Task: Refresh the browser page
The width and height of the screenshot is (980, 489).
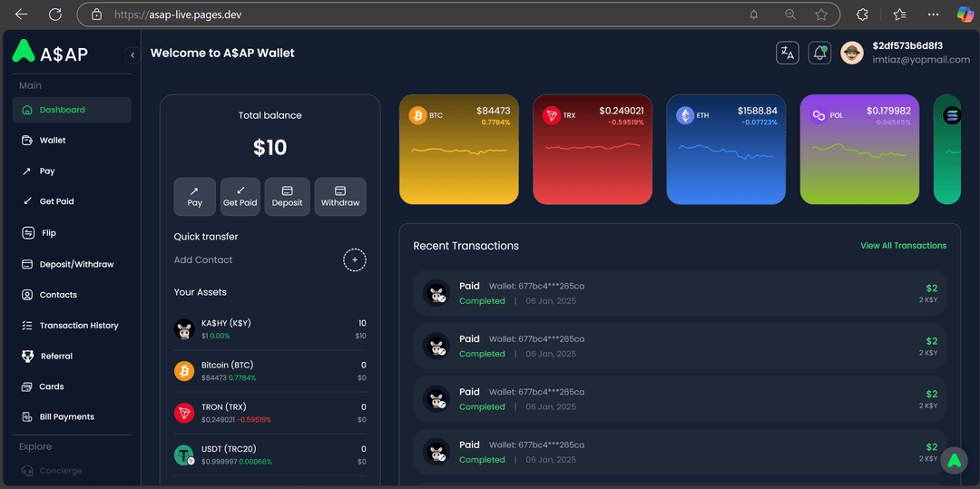Action: [55, 15]
